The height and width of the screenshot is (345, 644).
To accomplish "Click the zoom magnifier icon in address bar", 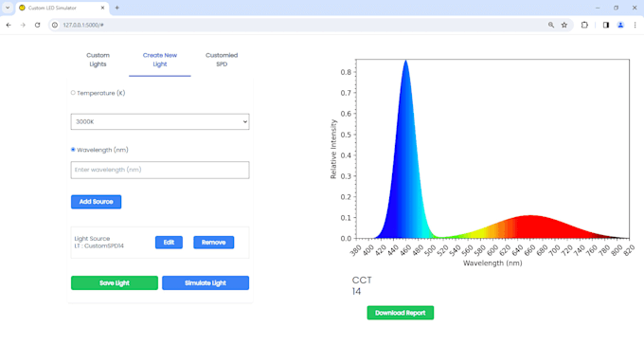I will coord(551,25).
